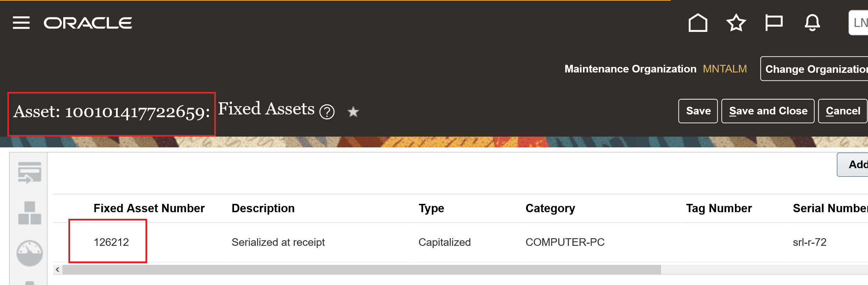Viewport: 868px width, 285px height.
Task: Click the scrollbar left arrow
Action: [x=58, y=270]
